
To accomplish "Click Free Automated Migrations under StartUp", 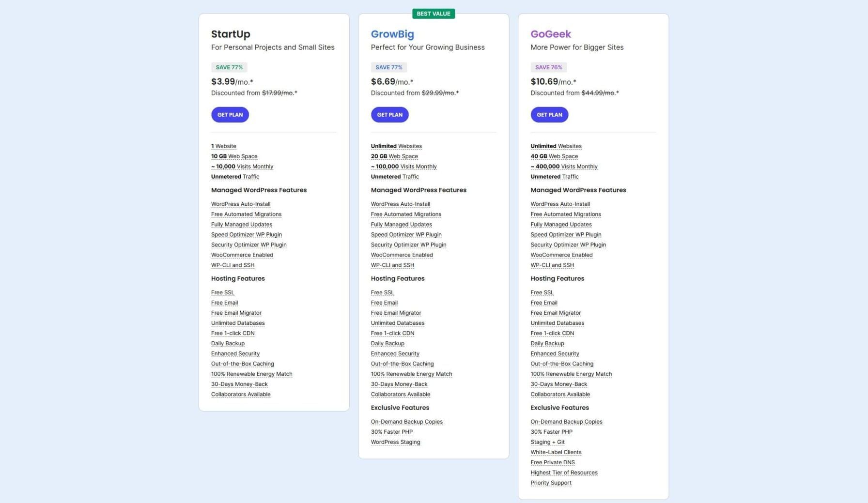I will pos(246,214).
